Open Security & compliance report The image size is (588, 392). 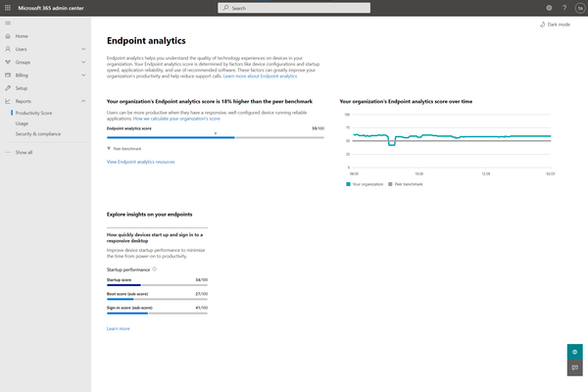38,134
